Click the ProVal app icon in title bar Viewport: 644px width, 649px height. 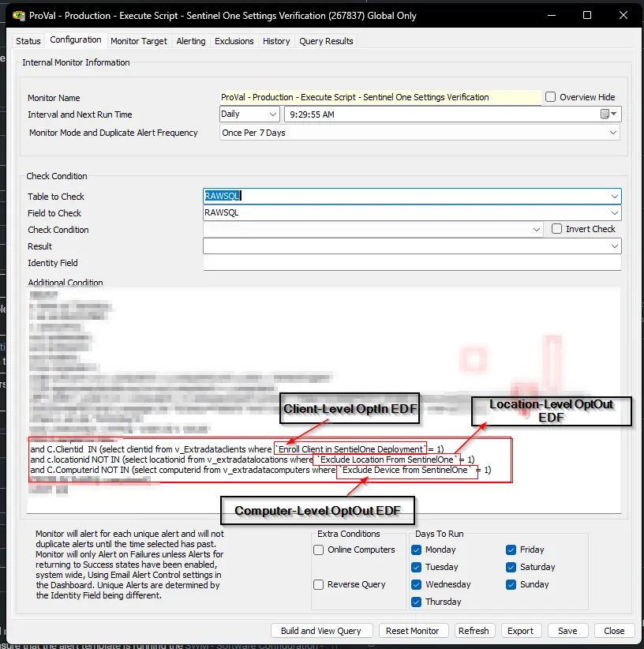(x=19, y=16)
